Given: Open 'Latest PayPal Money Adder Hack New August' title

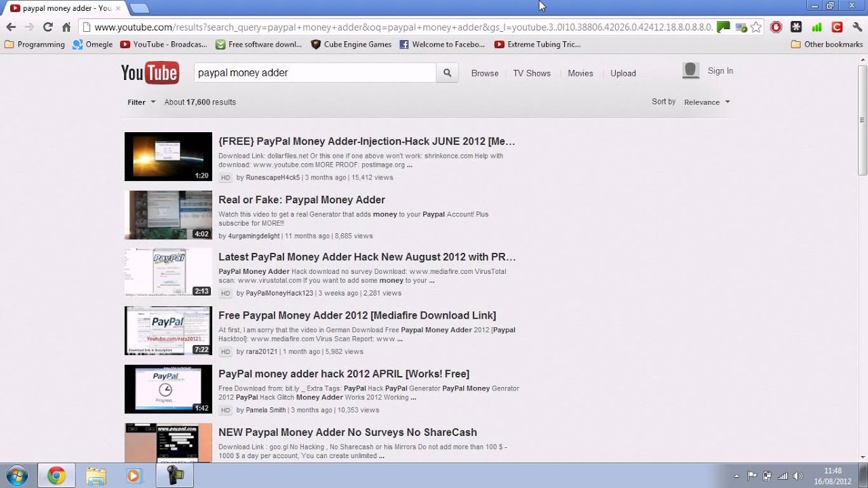Looking at the screenshot, I should pos(367,258).
